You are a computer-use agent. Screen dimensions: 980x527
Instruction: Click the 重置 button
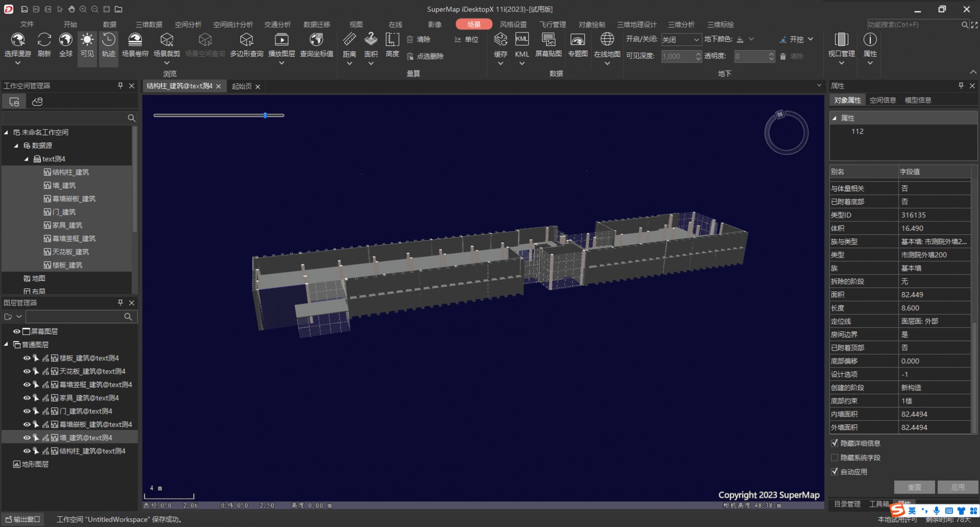(914, 487)
